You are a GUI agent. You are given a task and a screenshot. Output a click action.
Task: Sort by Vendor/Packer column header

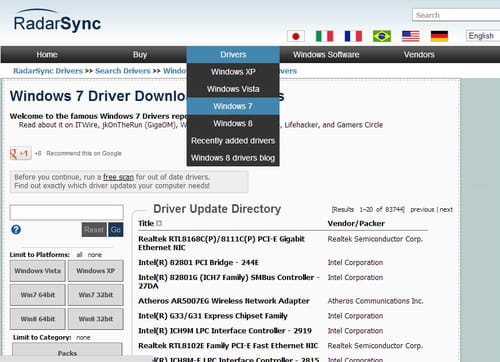356,223
